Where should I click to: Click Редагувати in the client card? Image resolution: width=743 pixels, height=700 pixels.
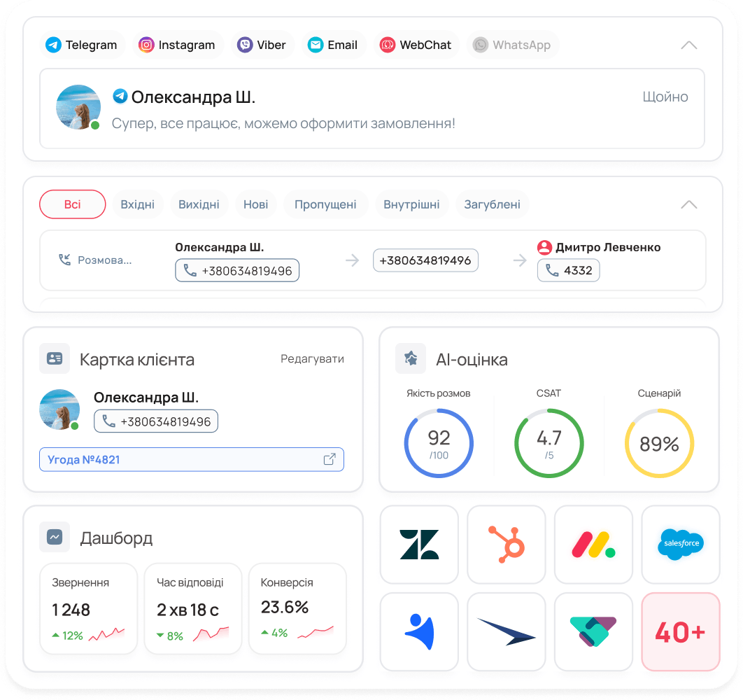312,359
